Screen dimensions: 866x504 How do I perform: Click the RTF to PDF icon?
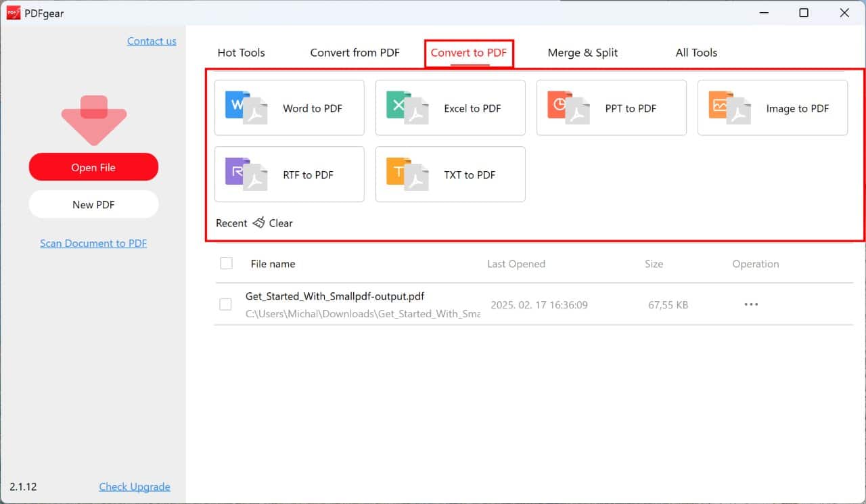coord(246,174)
